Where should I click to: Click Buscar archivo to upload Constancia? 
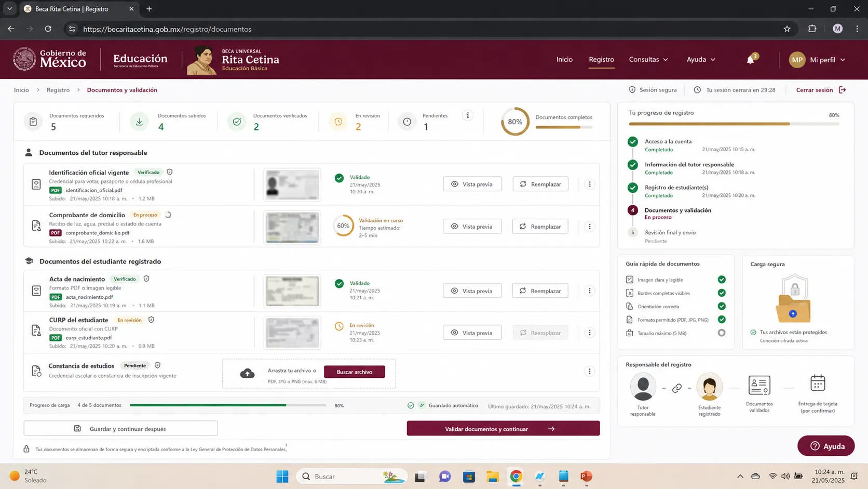pyautogui.click(x=355, y=372)
